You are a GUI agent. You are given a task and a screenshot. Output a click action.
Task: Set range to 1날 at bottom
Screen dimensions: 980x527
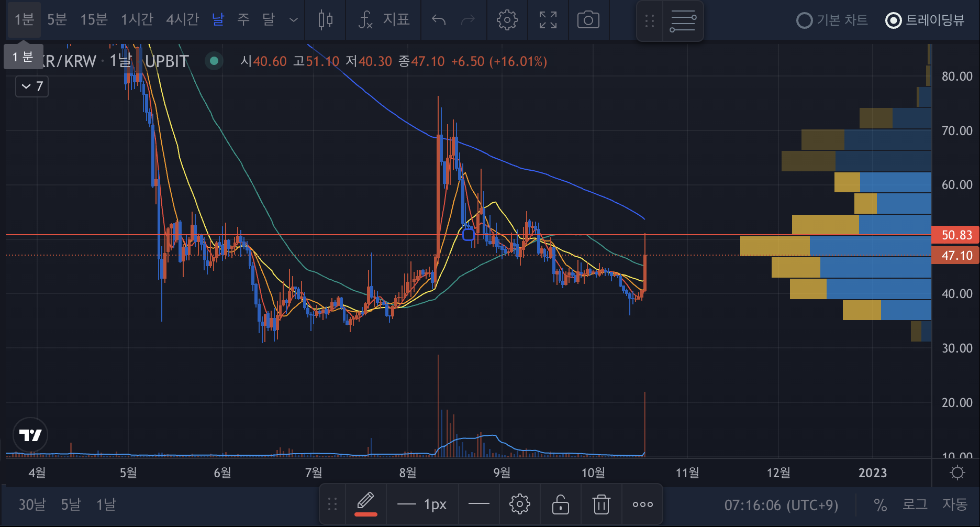[106, 504]
